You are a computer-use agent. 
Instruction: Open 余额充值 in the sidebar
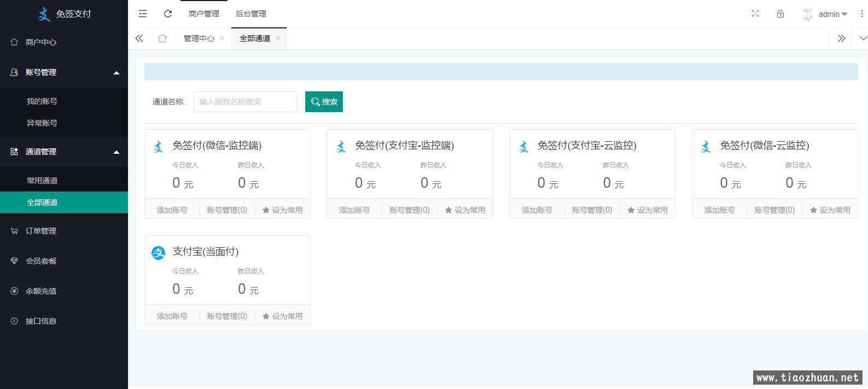pos(64,291)
